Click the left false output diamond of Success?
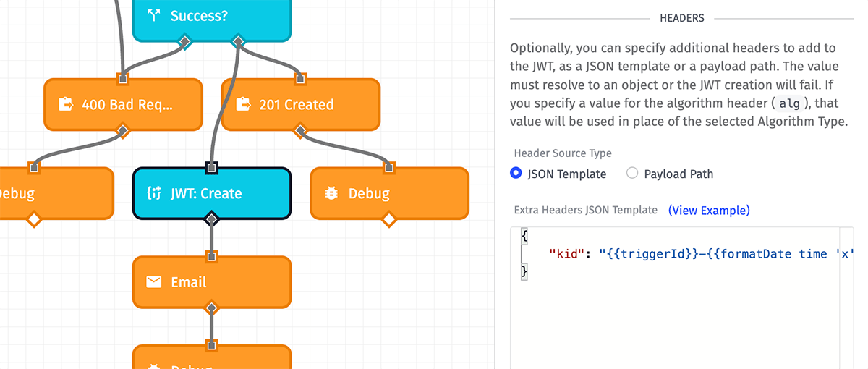 point(185,41)
